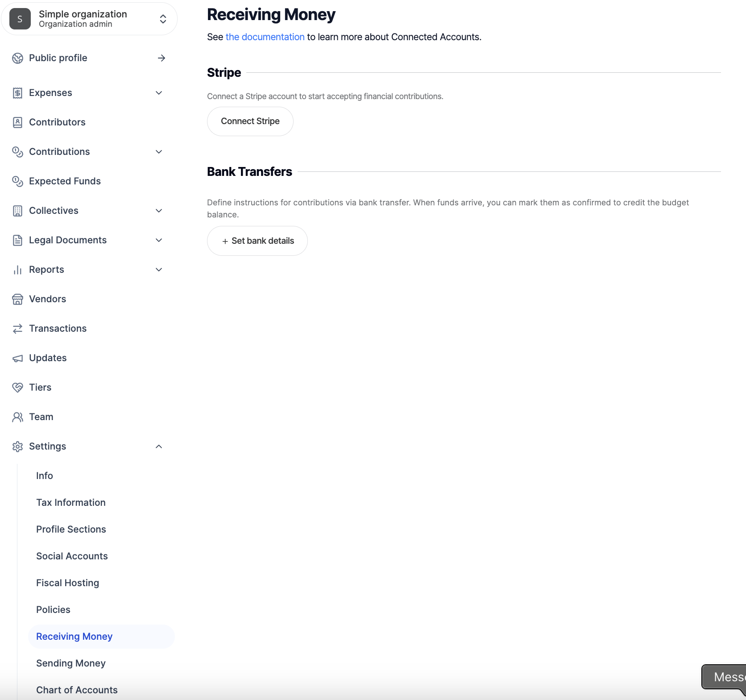Expand the Reports submenu chevron
The image size is (746, 700).
pos(159,270)
